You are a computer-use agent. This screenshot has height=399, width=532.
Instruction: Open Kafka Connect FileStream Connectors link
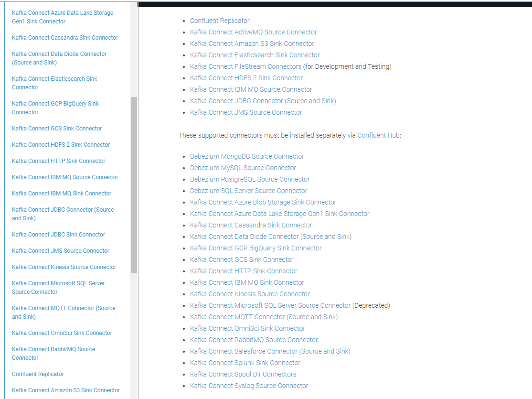pos(245,66)
